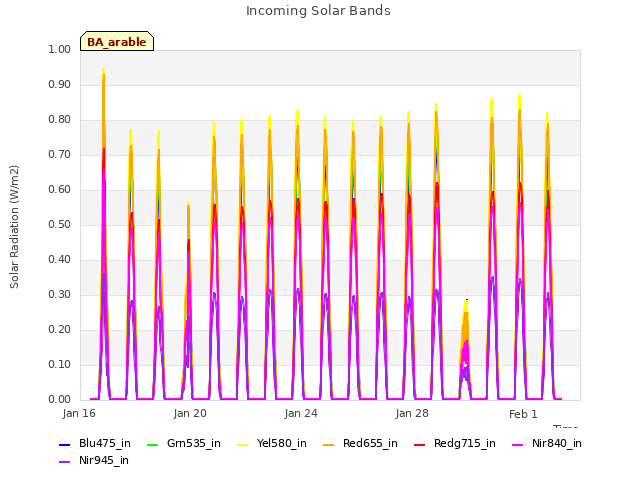Image resolution: width=640 pixels, height=480 pixels.
Task: Click the red Redg715_in legend color marker
Action: 420,444
